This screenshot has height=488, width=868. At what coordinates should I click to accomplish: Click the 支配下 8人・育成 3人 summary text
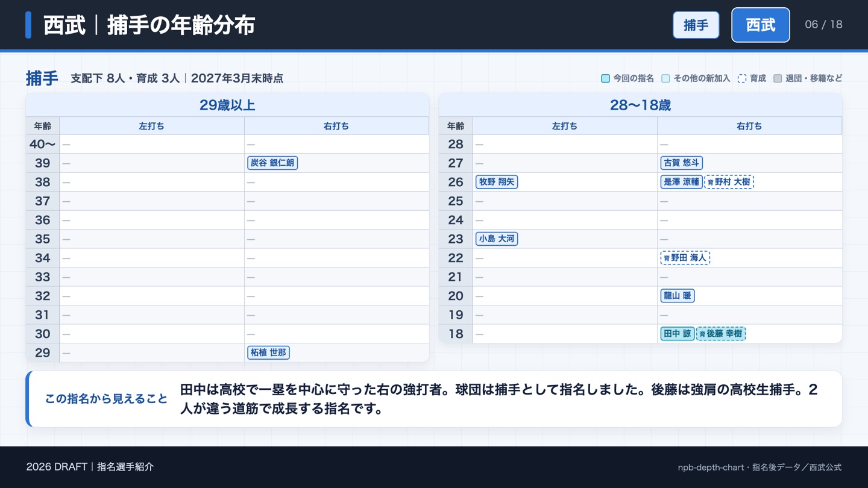click(125, 78)
